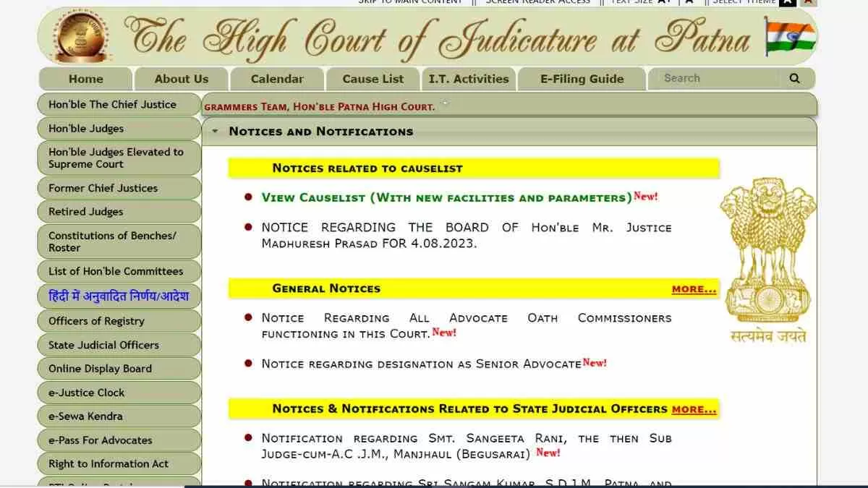Image resolution: width=868 pixels, height=488 pixels.
Task: Click the Notices related to causelist heading
Action: pyautogui.click(x=367, y=168)
